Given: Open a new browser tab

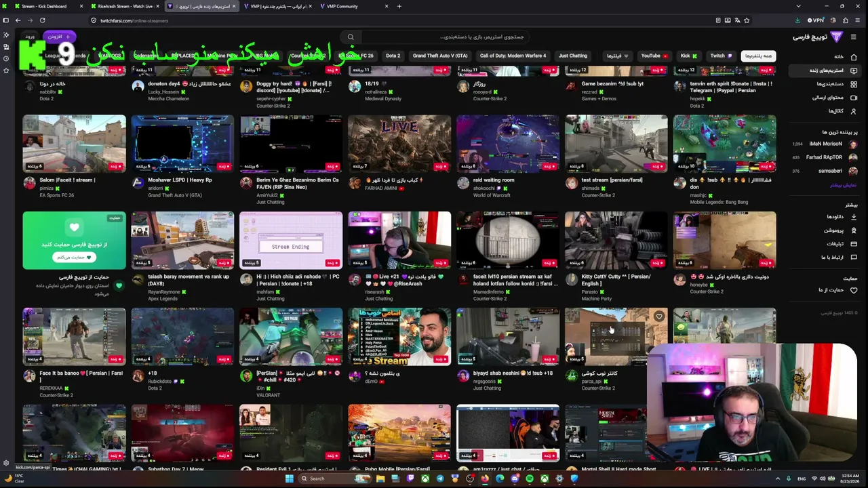Looking at the screenshot, I should [x=399, y=6].
